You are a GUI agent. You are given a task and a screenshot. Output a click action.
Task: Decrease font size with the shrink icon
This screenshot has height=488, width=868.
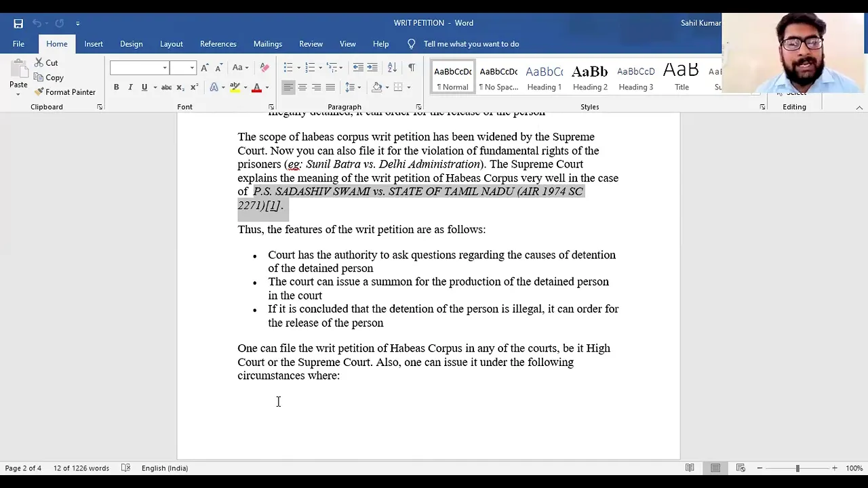[x=218, y=68]
